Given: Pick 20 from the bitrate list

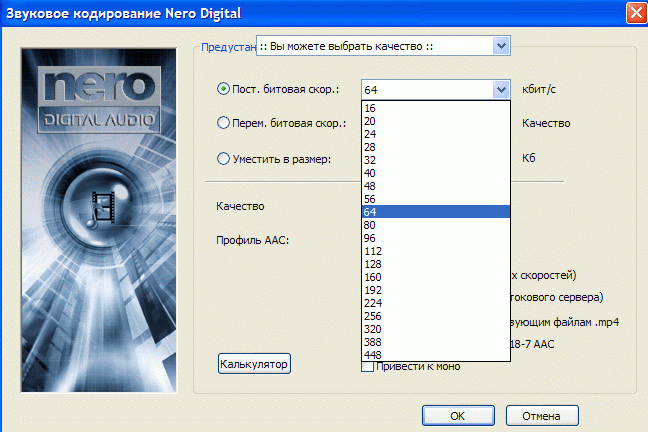Looking at the screenshot, I should pos(436,121).
